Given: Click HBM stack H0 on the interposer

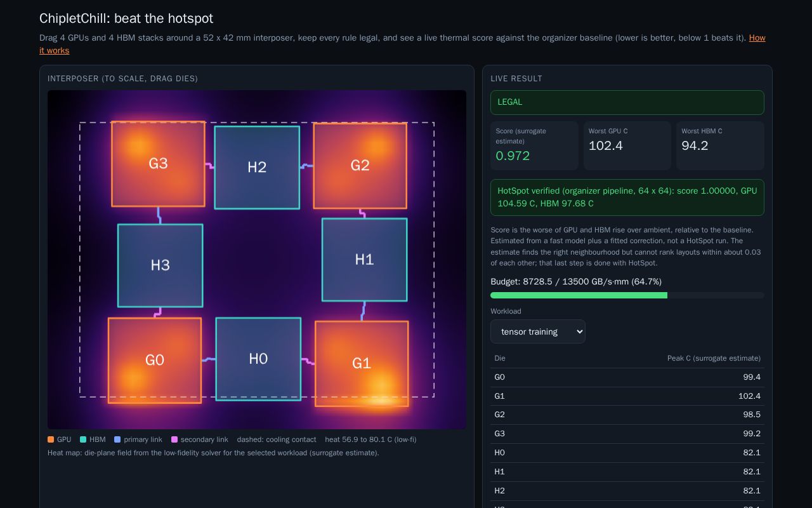Looking at the screenshot, I should click(258, 359).
